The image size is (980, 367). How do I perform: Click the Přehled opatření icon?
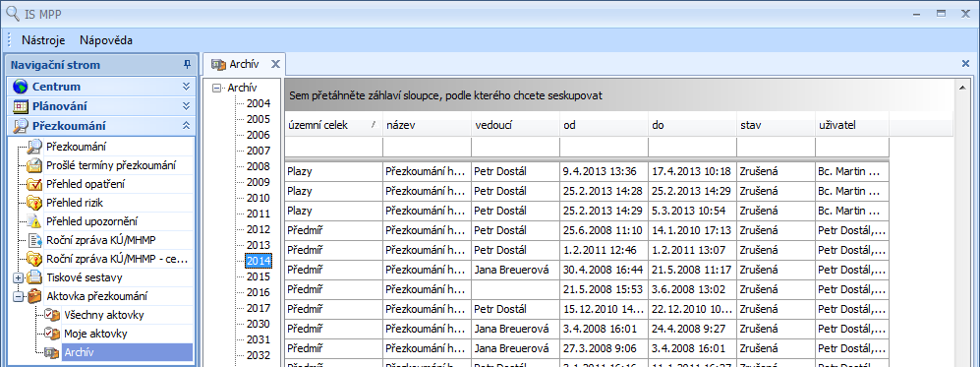[x=34, y=184]
